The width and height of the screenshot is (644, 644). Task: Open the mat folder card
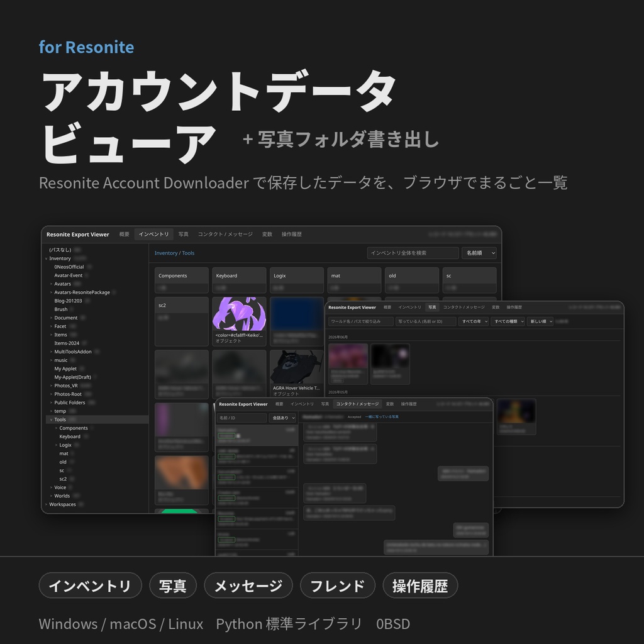[354, 280]
